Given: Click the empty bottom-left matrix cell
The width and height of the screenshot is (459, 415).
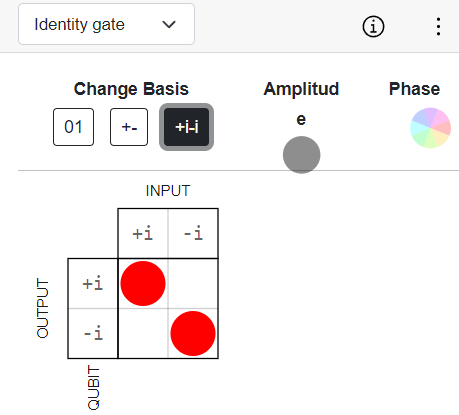Looking at the screenshot, I should (143, 333).
